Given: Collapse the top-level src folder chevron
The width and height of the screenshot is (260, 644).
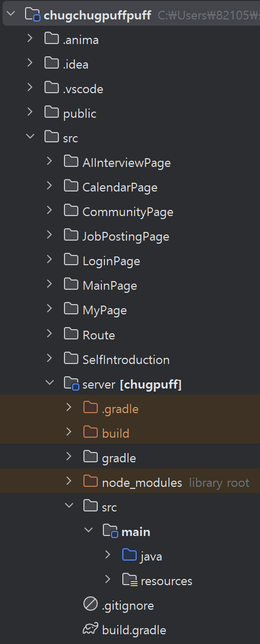Looking at the screenshot, I should click(x=30, y=137).
